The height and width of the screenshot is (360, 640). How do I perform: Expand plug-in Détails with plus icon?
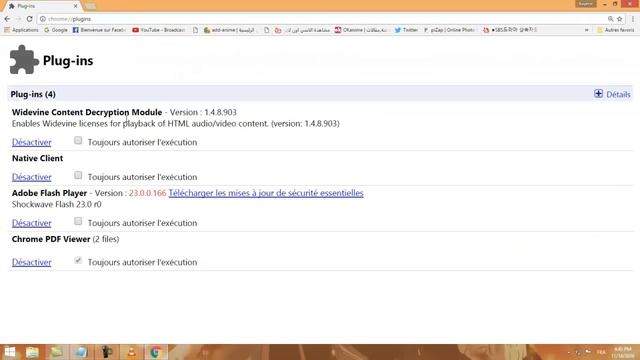(598, 94)
